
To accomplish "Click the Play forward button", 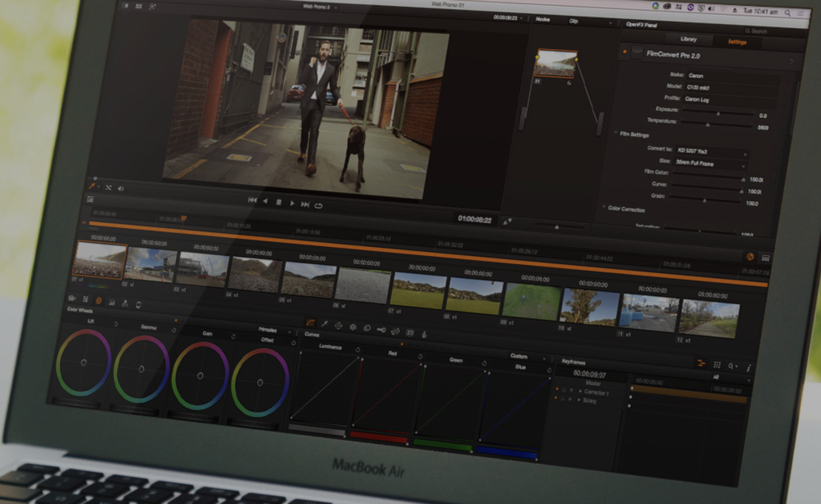I will [292, 203].
